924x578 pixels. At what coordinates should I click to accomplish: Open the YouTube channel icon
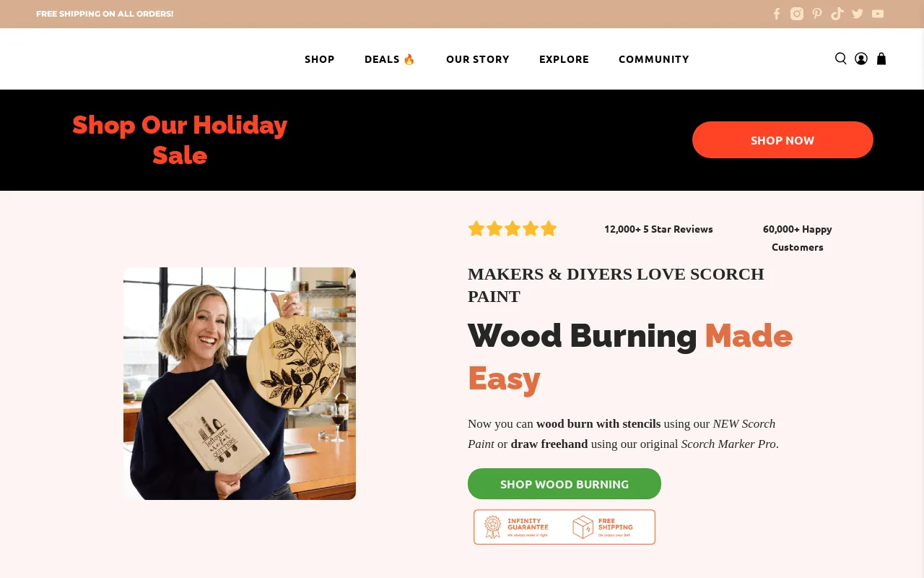click(878, 14)
